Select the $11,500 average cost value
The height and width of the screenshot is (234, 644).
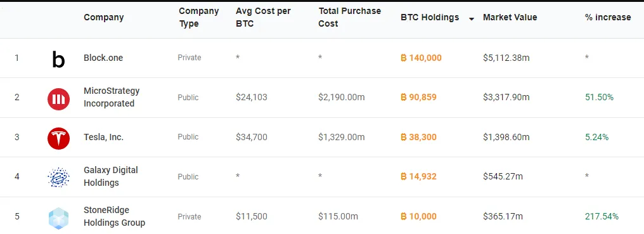tap(252, 216)
